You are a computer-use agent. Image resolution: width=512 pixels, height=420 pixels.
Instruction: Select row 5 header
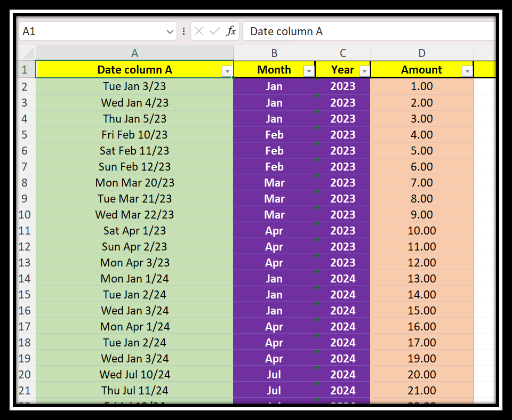pos(26,134)
